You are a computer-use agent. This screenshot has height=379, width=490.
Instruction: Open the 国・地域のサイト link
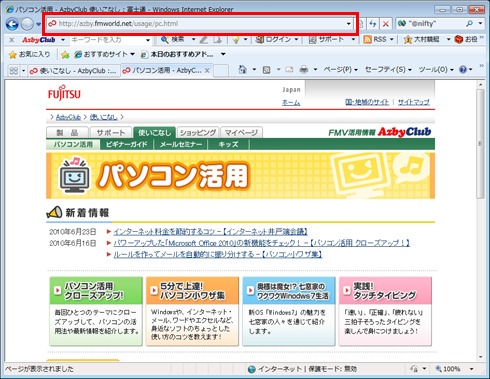pos(367,102)
